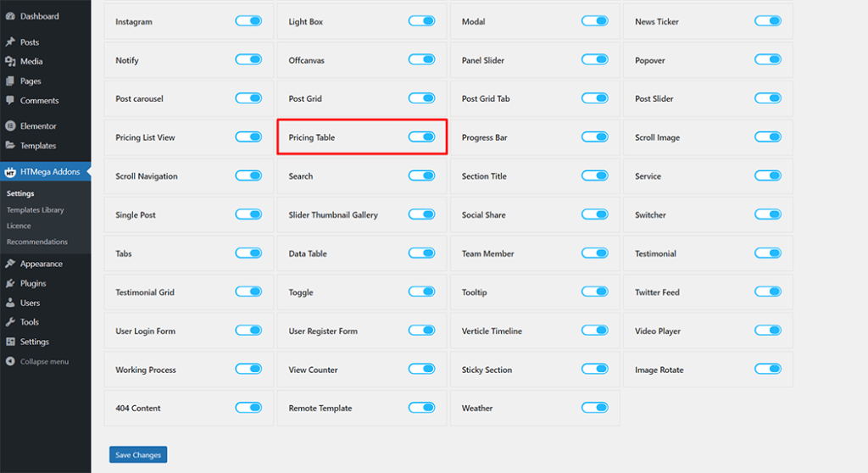Click the Collapse menu arrow icon
Image resolution: width=868 pixels, height=473 pixels.
pyautogui.click(x=10, y=361)
